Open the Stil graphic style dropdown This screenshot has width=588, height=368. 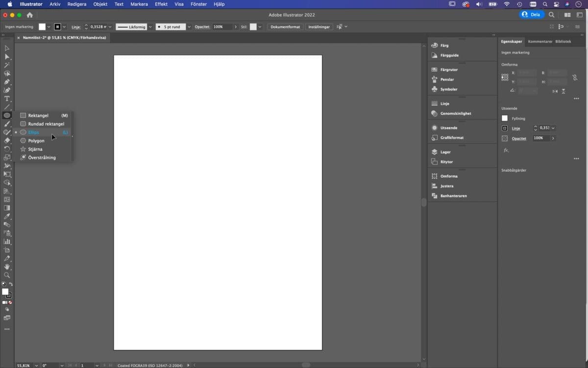(260, 27)
